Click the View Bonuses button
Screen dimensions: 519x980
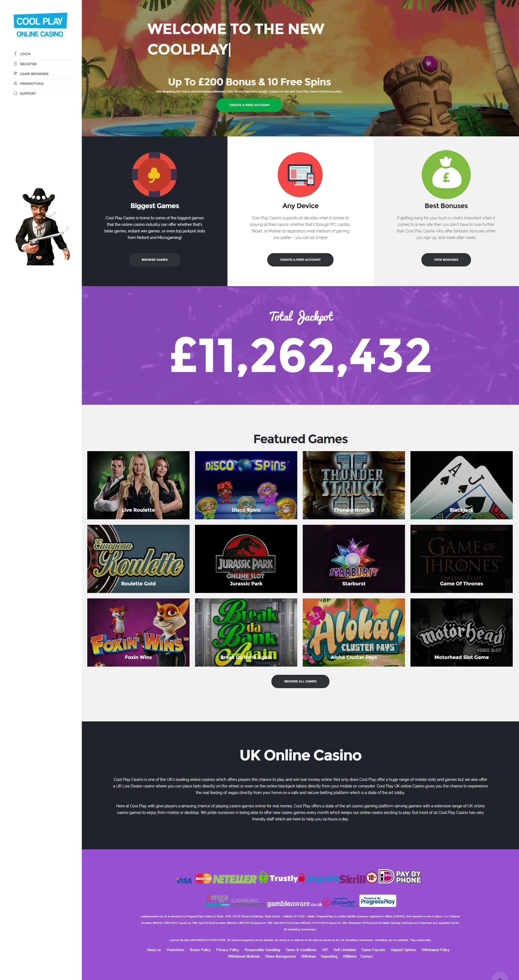coord(446,260)
